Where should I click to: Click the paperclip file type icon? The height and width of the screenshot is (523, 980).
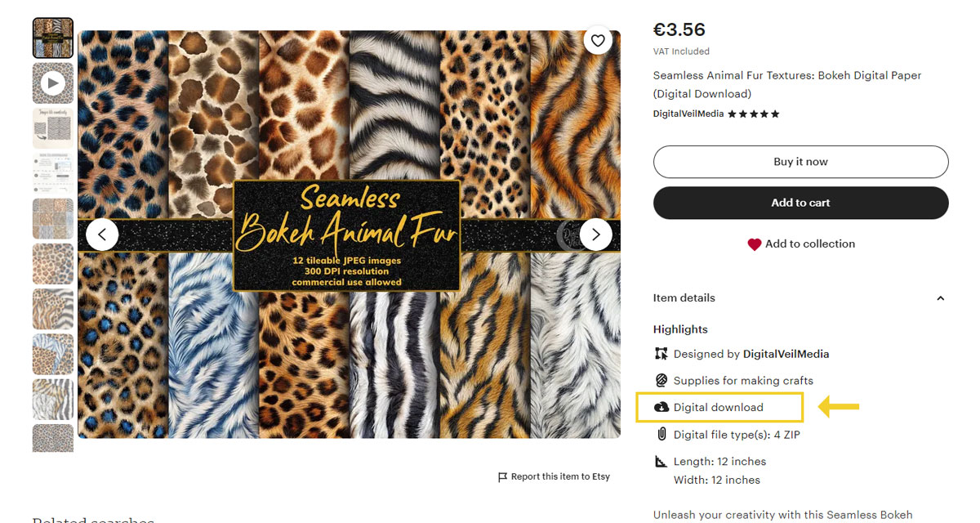click(x=661, y=435)
